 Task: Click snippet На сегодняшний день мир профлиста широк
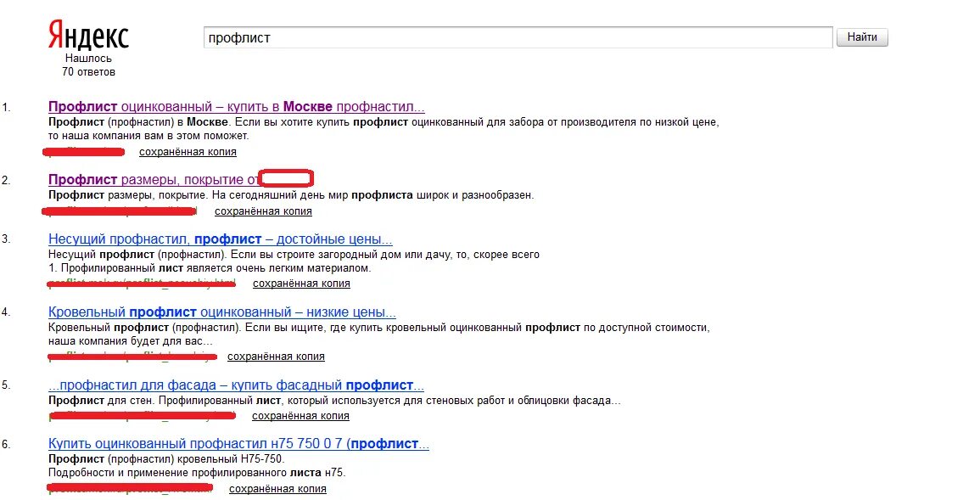[x=373, y=195]
